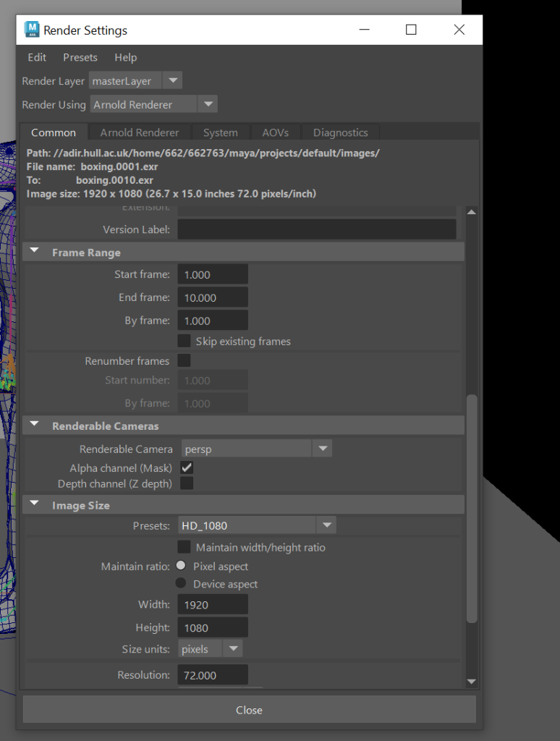
Task: Minimize the Render Settings window
Action: [x=364, y=30]
